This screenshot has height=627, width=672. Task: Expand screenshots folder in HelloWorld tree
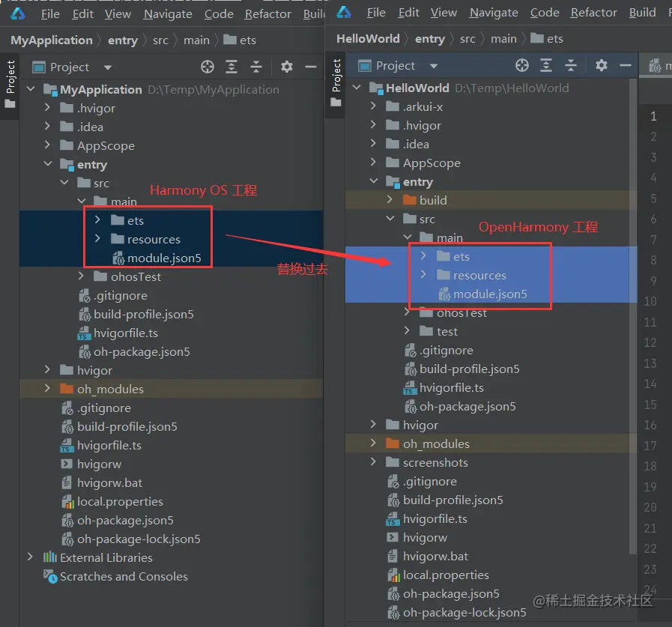(373, 461)
